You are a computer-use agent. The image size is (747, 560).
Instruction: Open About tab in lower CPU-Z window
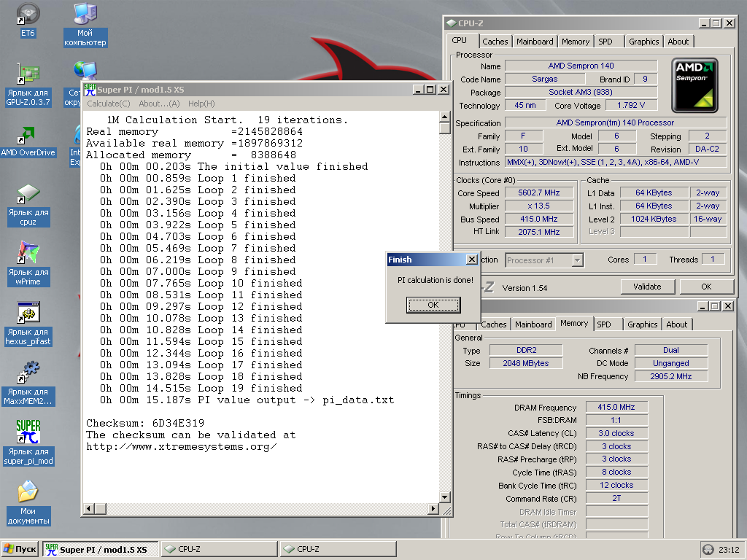pyautogui.click(x=676, y=324)
